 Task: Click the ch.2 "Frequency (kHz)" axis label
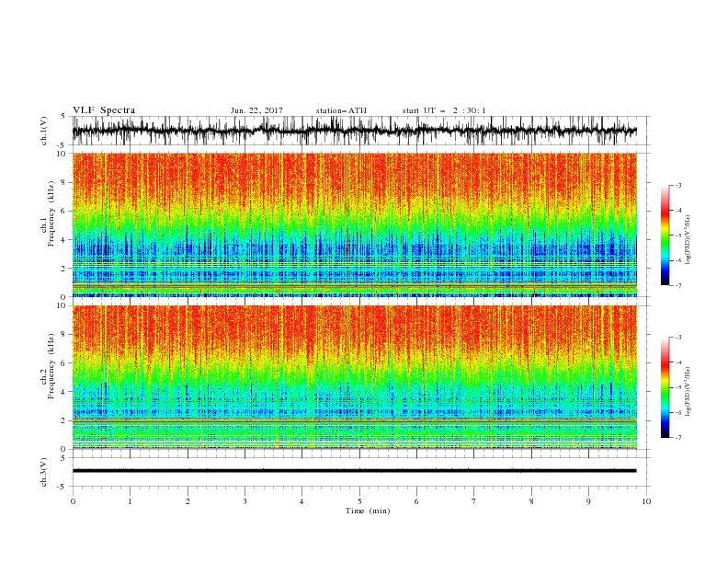51,366
